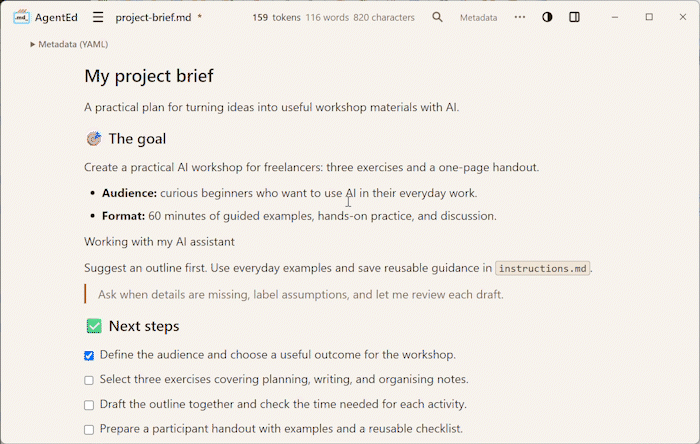Click the target emoji beside The goal
The width and height of the screenshot is (700, 444).
[x=94, y=139]
